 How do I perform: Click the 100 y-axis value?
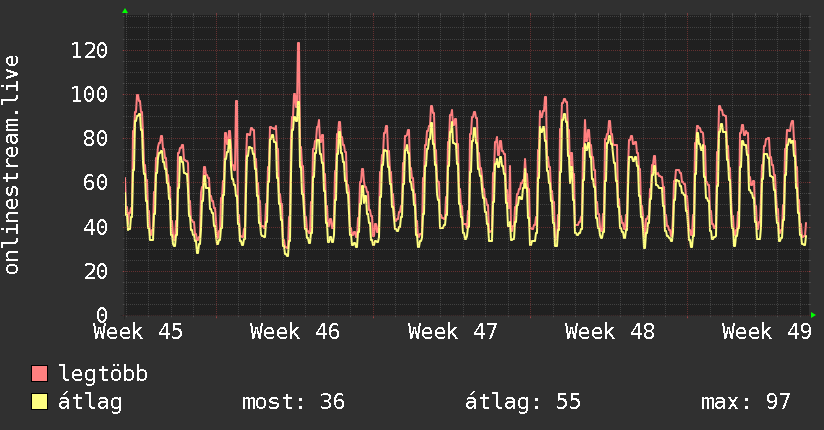(x=89, y=95)
